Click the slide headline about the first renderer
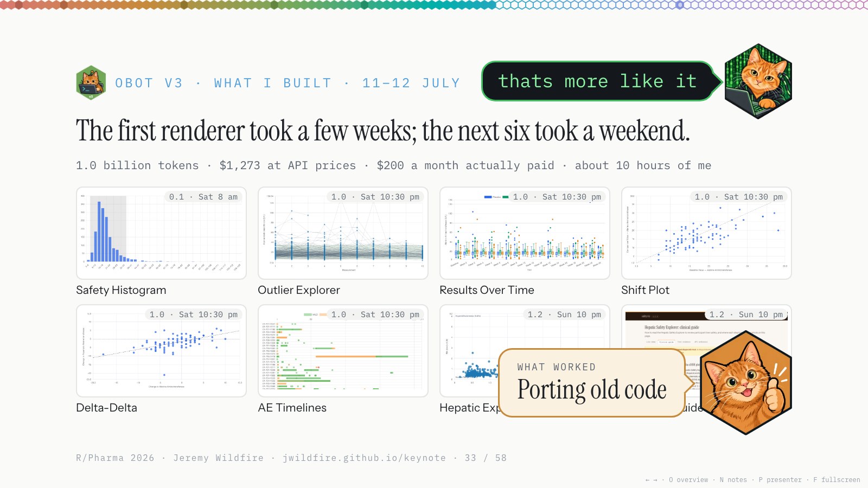Screen dimensions: 868x488 [383, 131]
